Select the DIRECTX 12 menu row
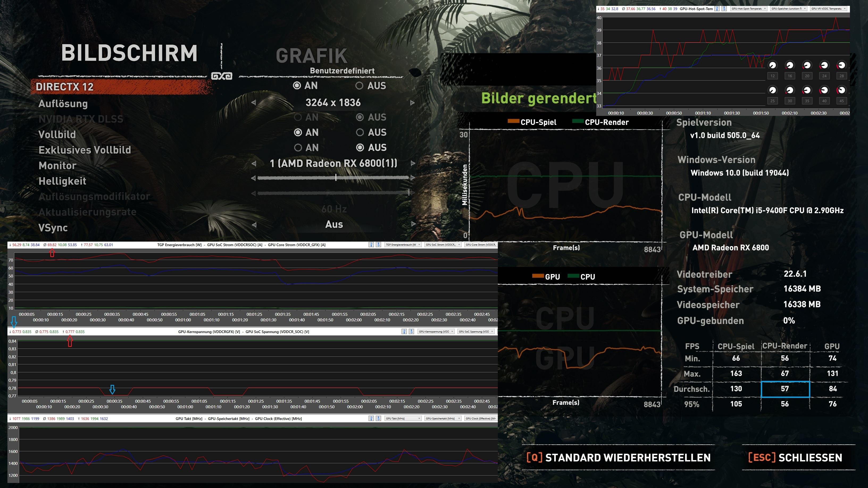The image size is (868, 488). coord(121,87)
